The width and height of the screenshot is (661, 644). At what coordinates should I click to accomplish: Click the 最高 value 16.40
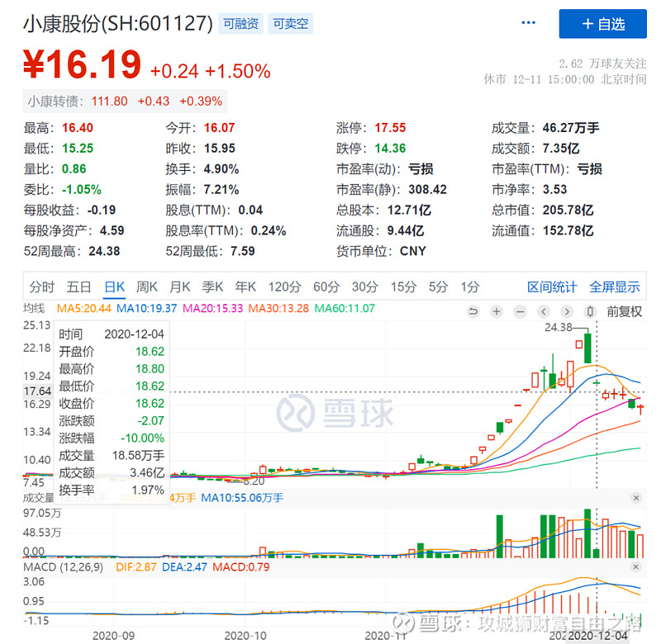(x=78, y=128)
